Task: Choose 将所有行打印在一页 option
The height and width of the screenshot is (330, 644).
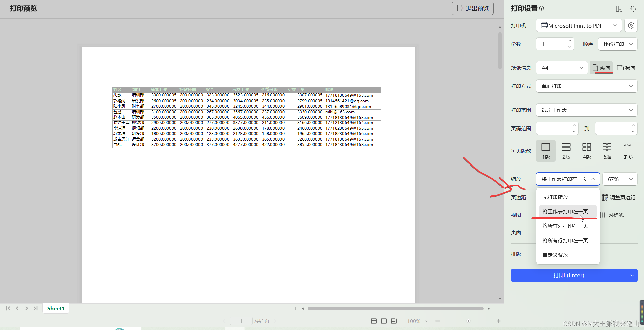Action: (x=568, y=241)
